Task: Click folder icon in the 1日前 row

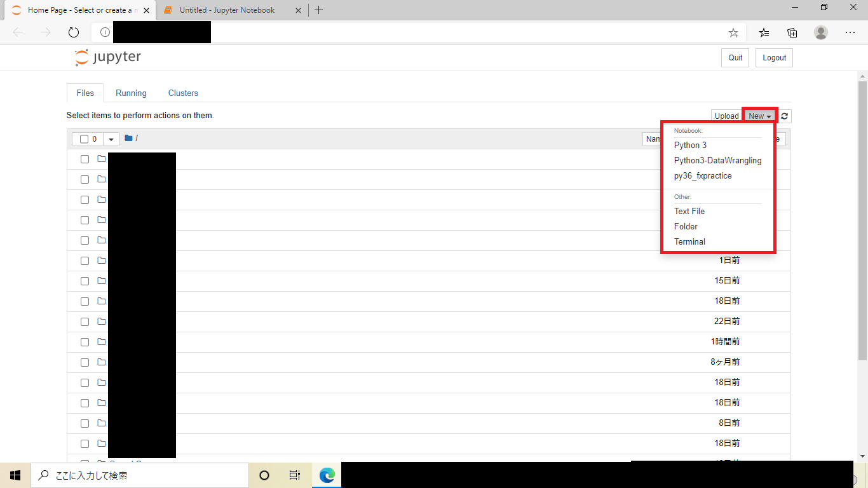Action: coord(102,261)
